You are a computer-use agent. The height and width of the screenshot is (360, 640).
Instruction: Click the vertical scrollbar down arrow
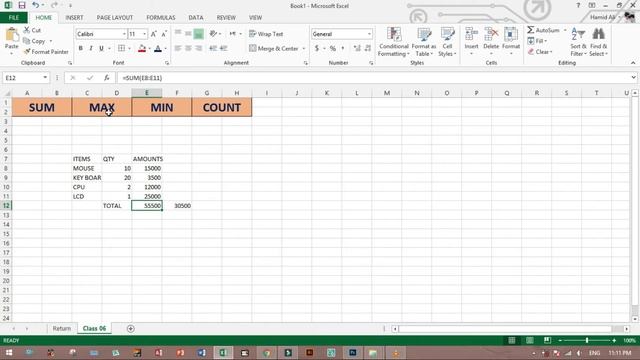click(x=635, y=319)
